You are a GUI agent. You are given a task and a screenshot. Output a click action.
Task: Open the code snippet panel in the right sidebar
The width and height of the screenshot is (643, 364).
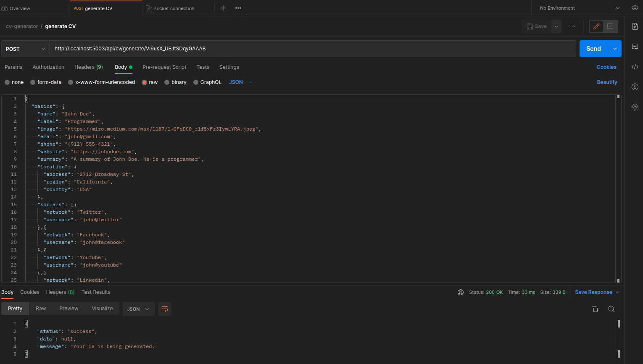635,66
